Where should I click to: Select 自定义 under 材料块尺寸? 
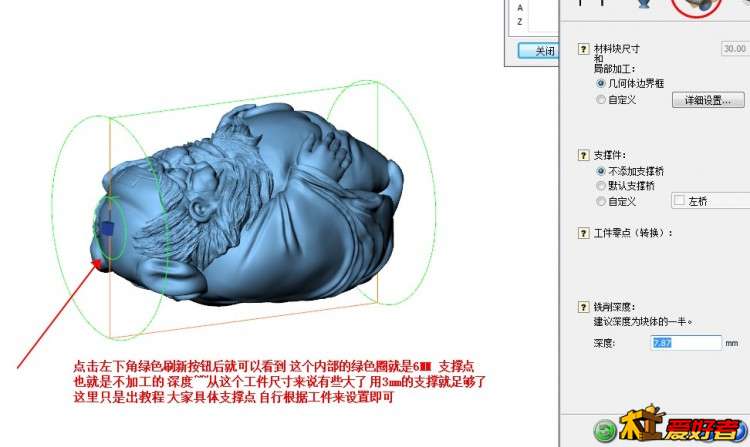601,100
